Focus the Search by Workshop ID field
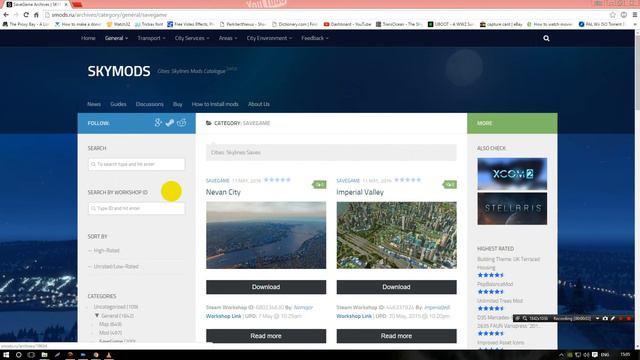640x360 pixels. pyautogui.click(x=136, y=208)
